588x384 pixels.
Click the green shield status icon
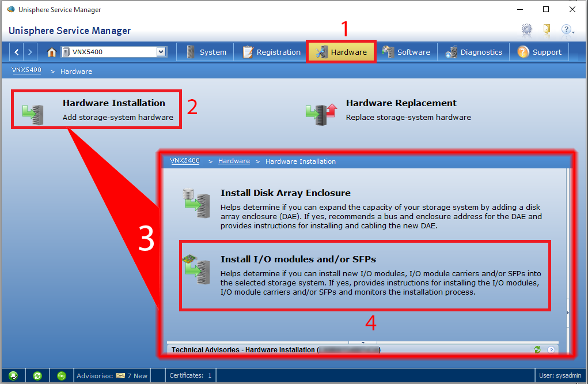coord(13,375)
